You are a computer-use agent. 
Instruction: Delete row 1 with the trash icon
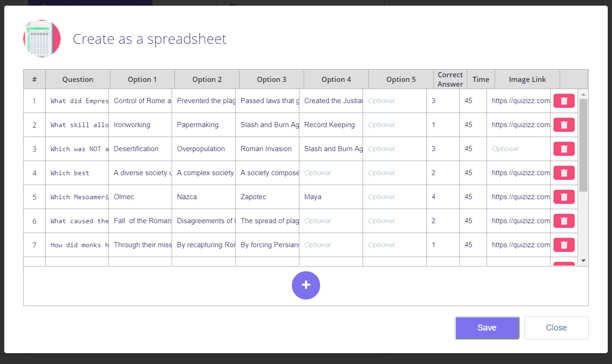coord(564,101)
